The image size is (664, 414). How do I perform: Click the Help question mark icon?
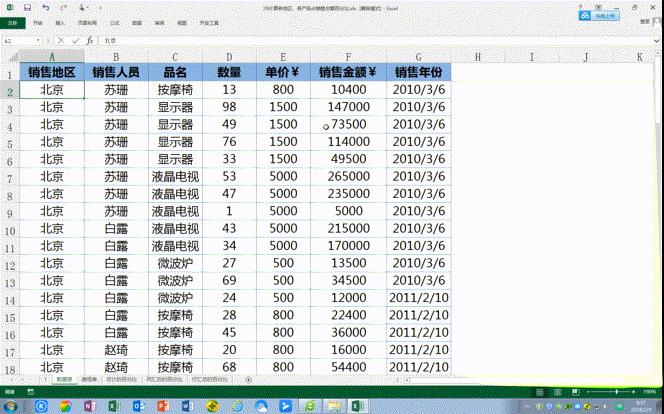coord(581,7)
